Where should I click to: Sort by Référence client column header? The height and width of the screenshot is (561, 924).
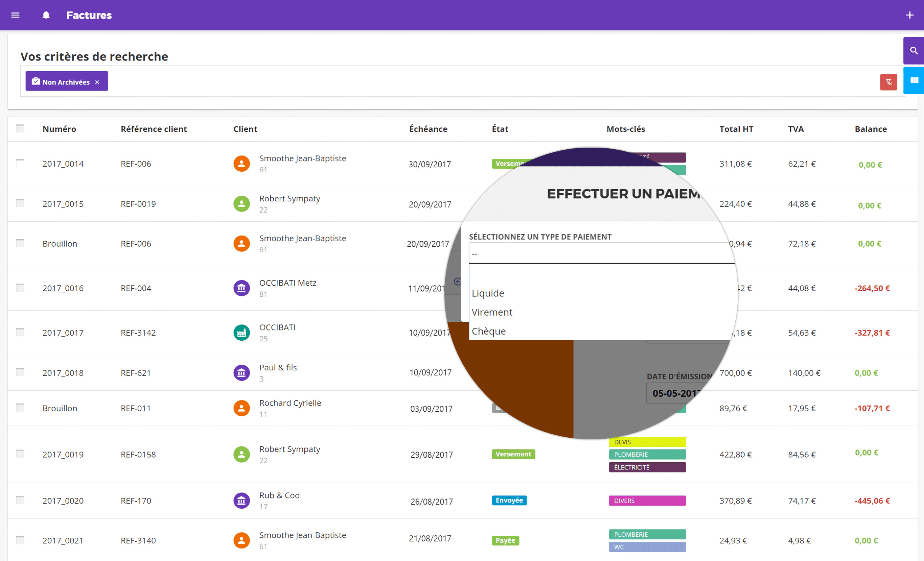coord(154,129)
